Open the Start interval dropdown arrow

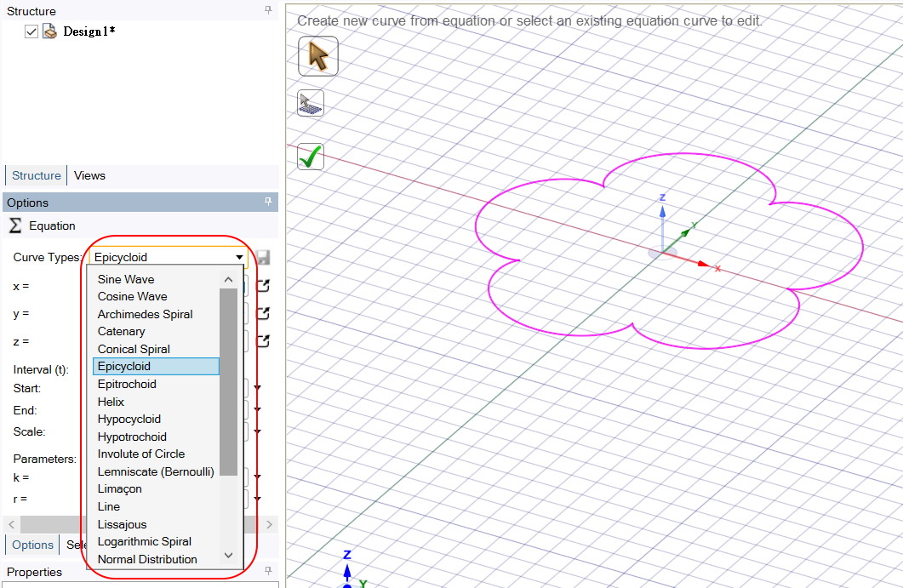point(257,387)
